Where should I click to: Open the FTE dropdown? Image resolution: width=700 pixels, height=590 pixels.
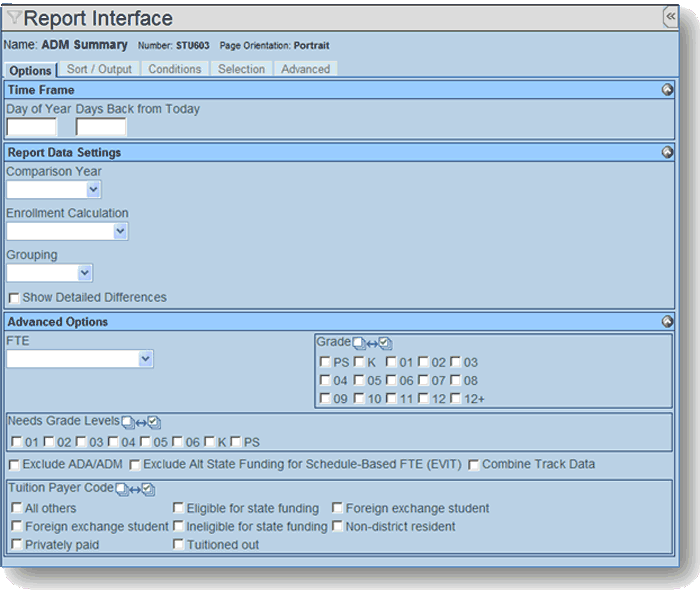click(x=80, y=358)
